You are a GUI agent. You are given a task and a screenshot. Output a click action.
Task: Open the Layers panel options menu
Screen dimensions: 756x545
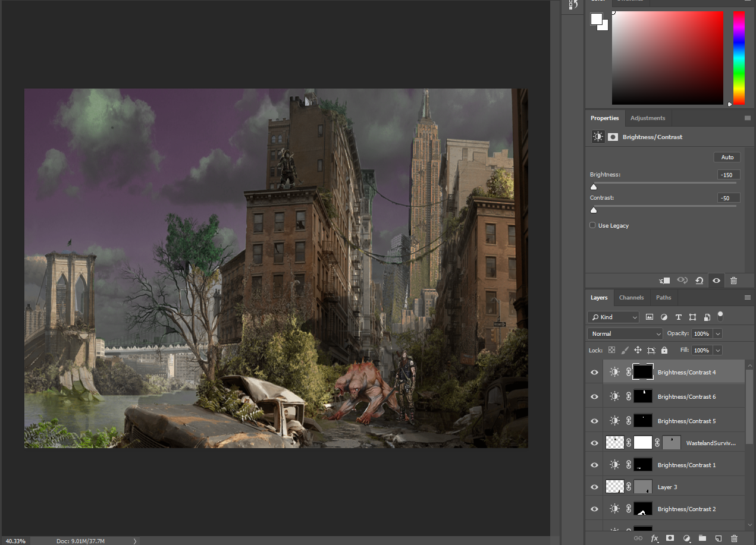pos(748,297)
